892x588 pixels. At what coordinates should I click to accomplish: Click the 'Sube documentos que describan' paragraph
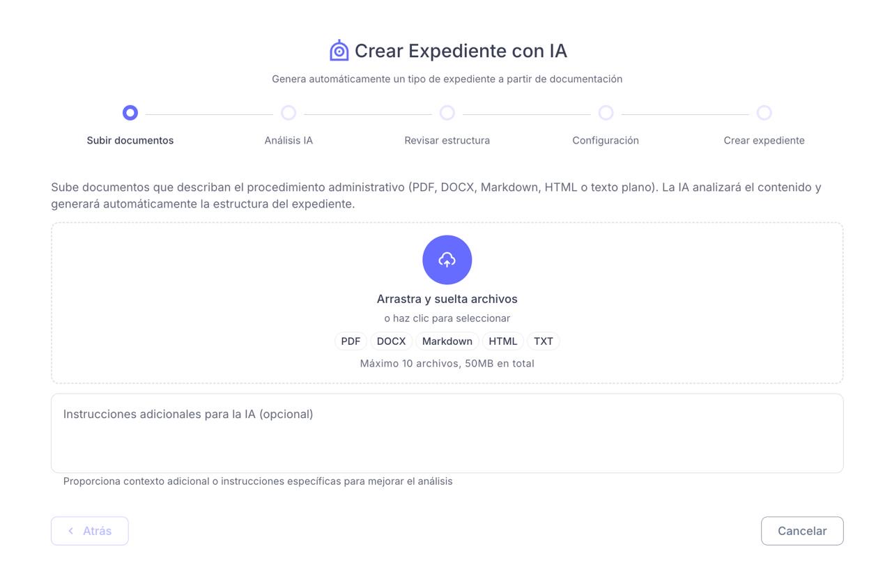436,196
